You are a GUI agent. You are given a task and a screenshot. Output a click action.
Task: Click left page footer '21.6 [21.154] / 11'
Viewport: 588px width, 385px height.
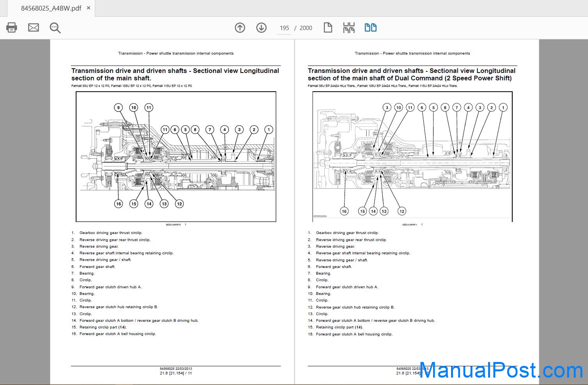point(176,373)
